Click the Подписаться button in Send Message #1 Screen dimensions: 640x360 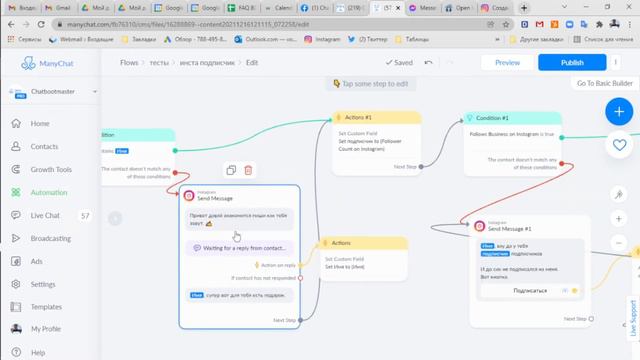point(530,291)
